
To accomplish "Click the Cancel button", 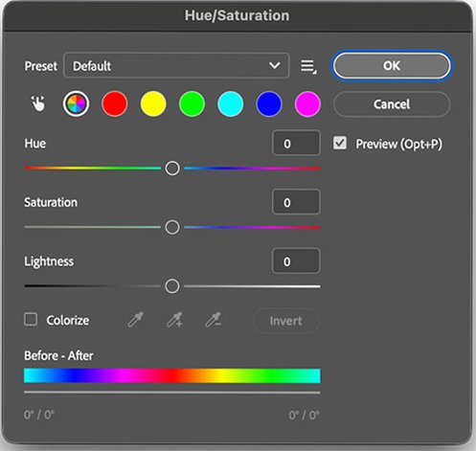I will (392, 104).
